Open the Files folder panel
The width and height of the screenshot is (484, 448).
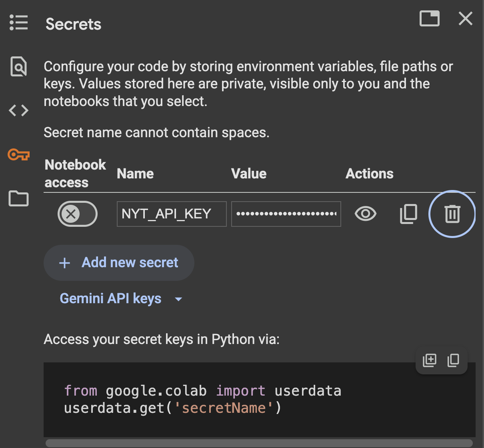pos(19,198)
